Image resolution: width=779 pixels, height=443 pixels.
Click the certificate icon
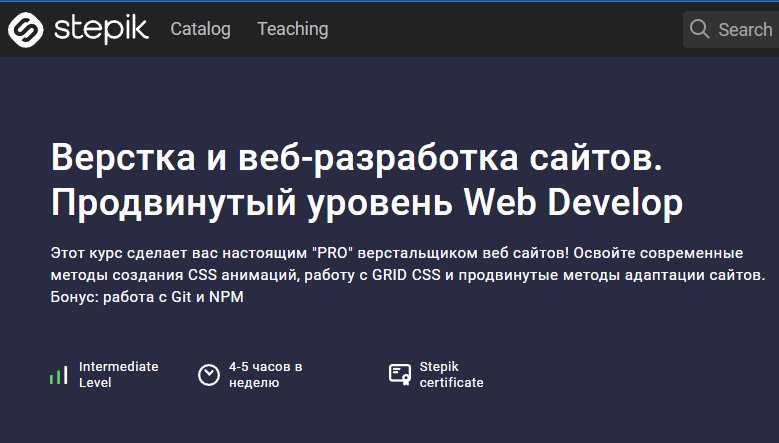pyautogui.click(x=400, y=374)
